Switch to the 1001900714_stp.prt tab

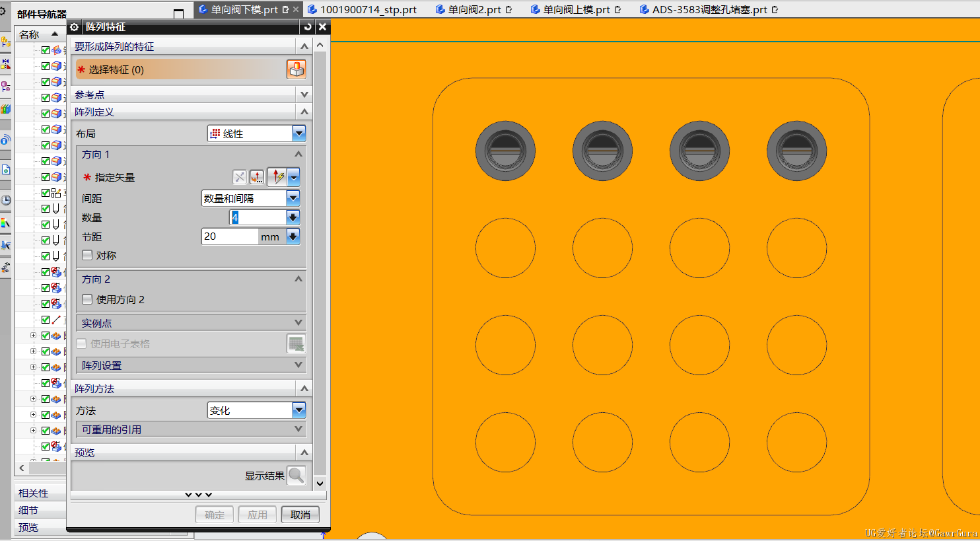[362, 10]
